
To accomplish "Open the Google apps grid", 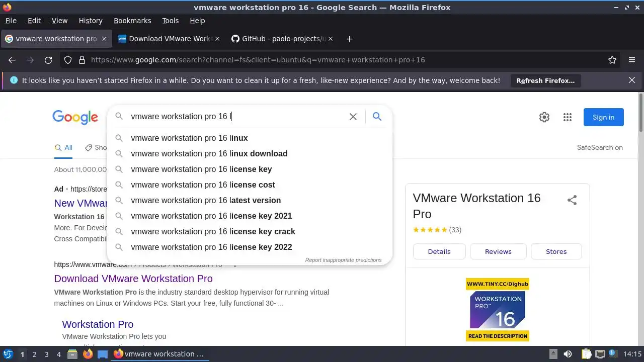I will 568,117.
